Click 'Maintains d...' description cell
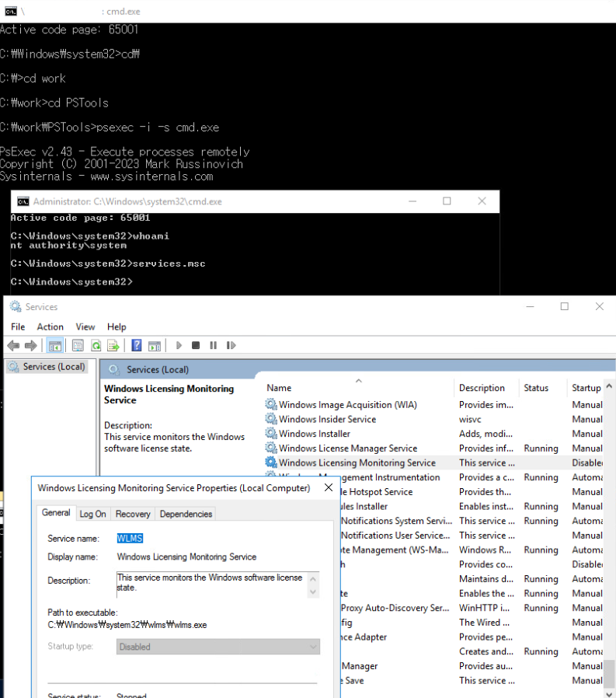This screenshot has height=698, width=616. click(x=486, y=578)
